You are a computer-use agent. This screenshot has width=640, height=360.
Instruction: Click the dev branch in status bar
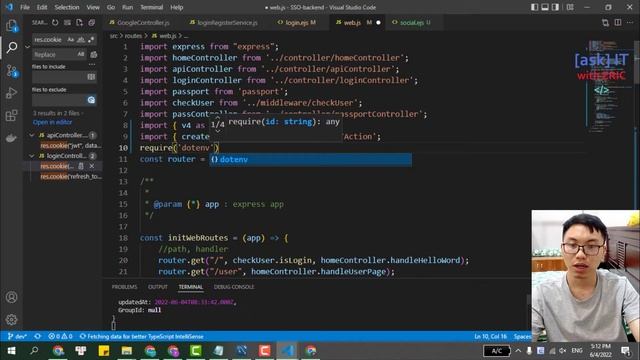[17, 337]
